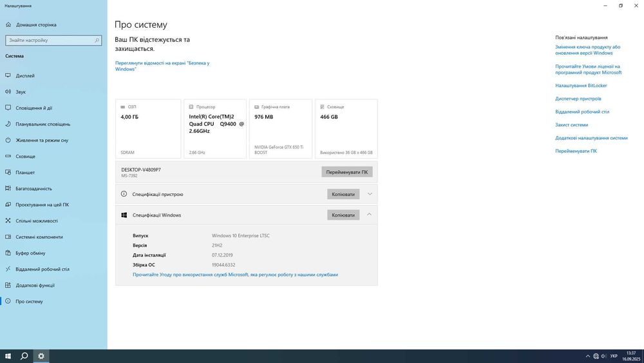Open Microsoft services agreement link

tap(235, 275)
